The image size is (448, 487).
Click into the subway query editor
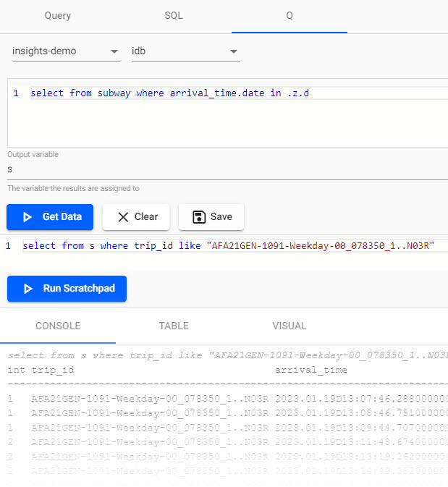228,113
